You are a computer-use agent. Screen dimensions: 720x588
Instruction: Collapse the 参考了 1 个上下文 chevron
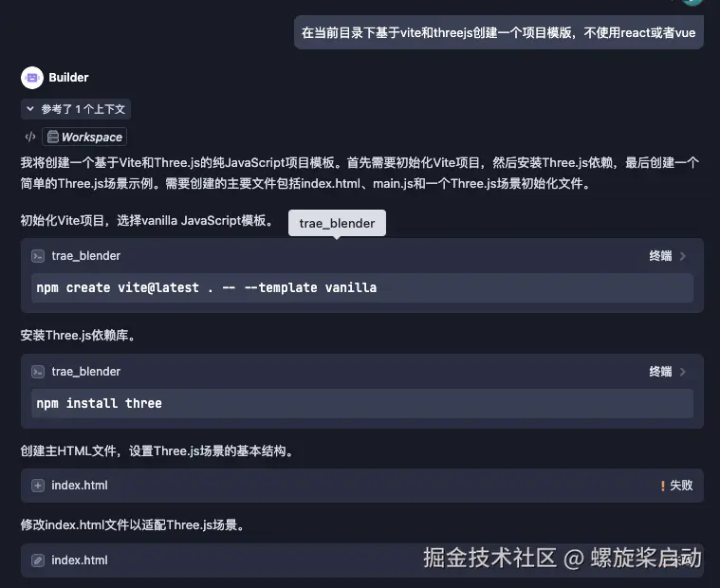[x=30, y=109]
